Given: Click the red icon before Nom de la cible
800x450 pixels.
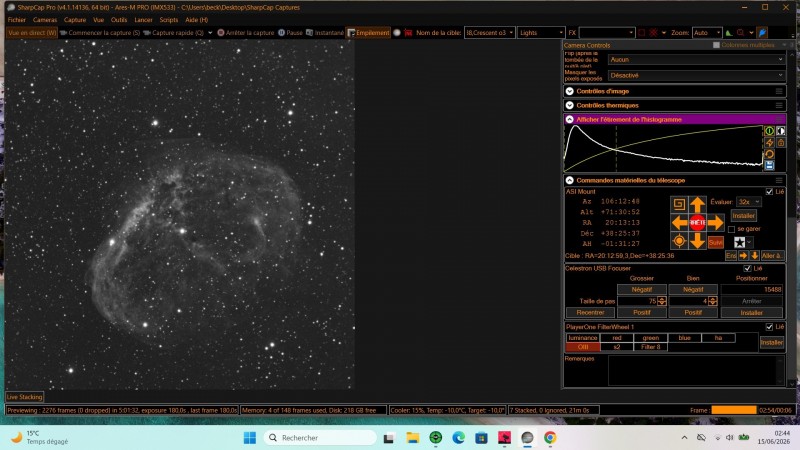Looking at the screenshot, I should pyautogui.click(x=408, y=33).
